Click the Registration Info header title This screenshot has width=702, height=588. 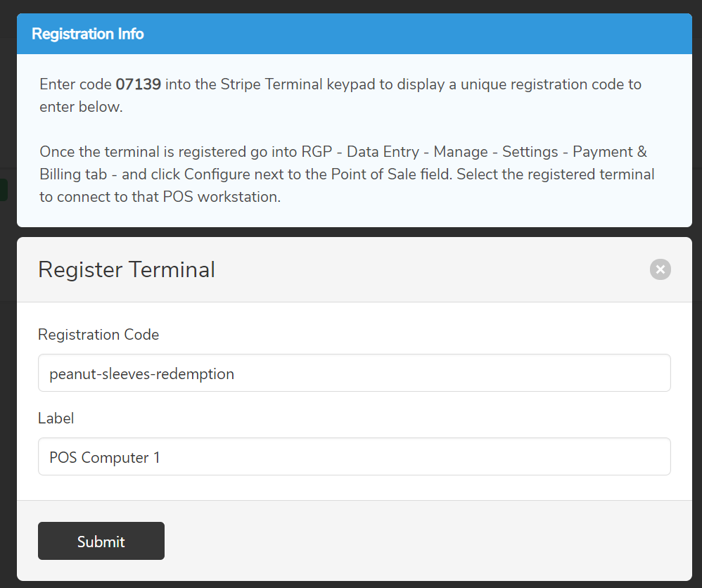click(88, 34)
